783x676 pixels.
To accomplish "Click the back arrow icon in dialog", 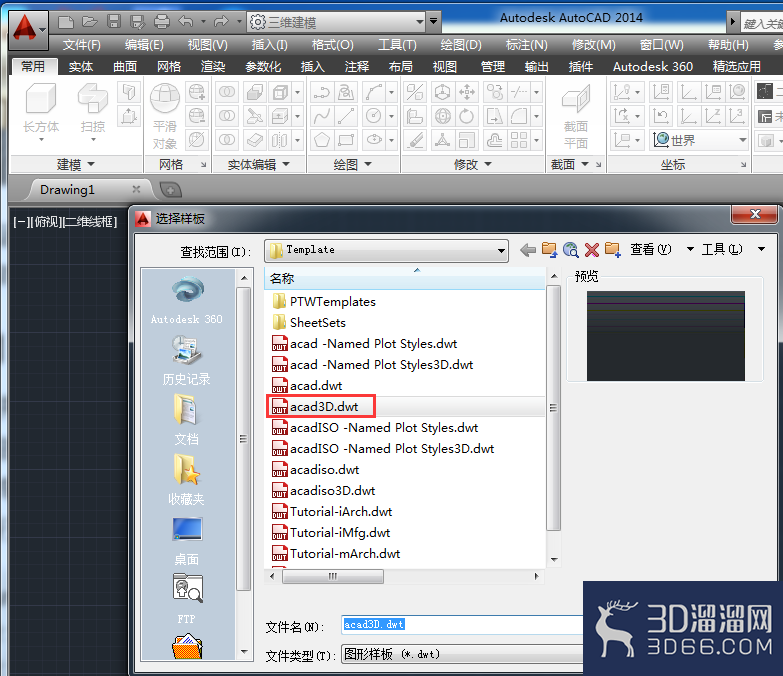I will coord(527,250).
